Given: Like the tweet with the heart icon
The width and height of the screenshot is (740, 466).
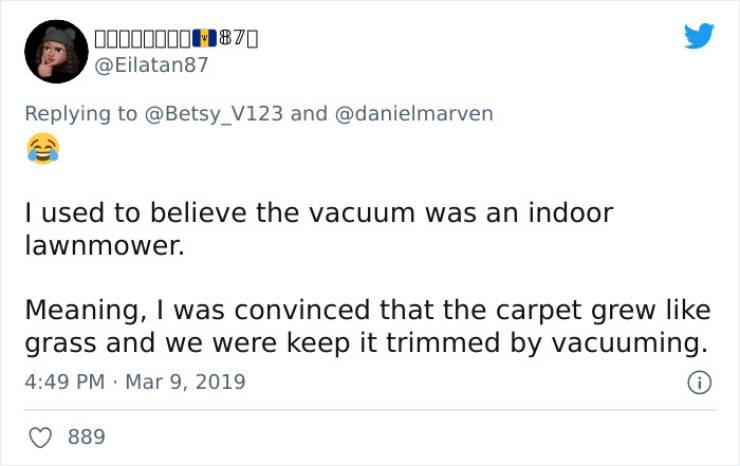Looking at the screenshot, I should click(x=42, y=437).
